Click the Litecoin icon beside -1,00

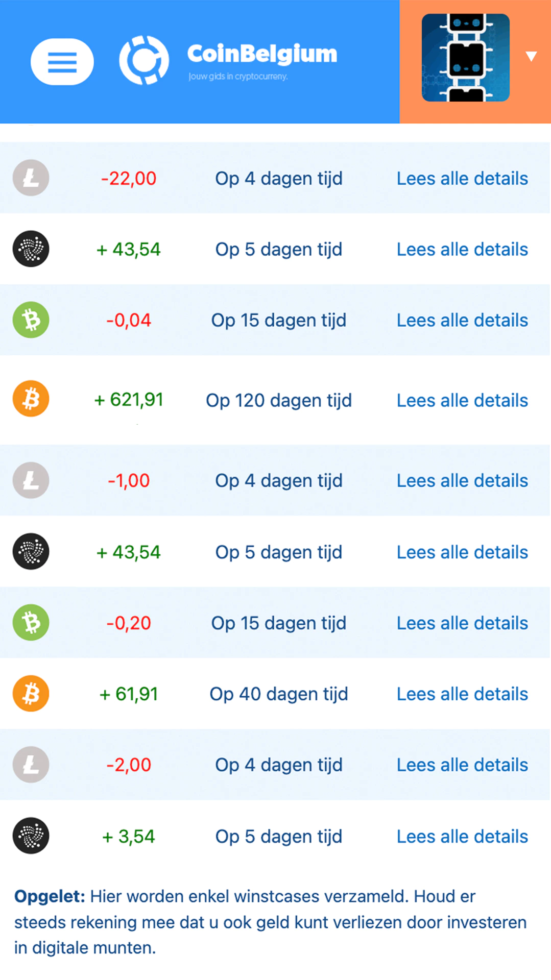click(x=31, y=480)
